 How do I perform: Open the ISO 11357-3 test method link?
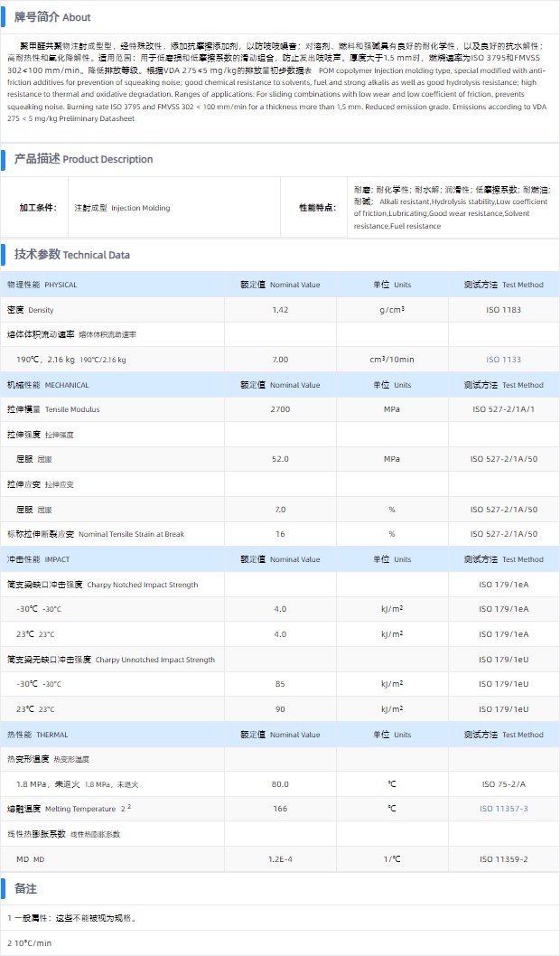[x=503, y=809]
